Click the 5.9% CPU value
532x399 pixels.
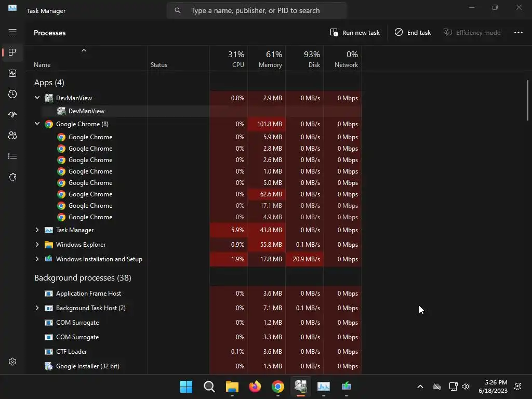[x=237, y=230]
